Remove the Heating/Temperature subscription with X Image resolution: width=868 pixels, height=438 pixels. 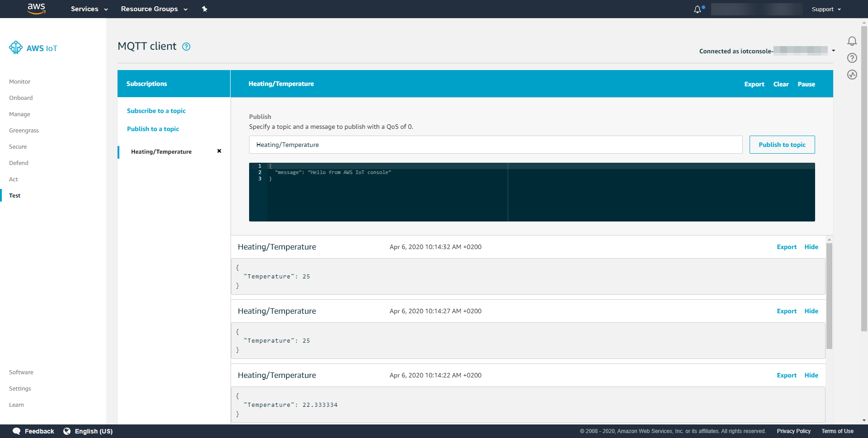click(219, 151)
